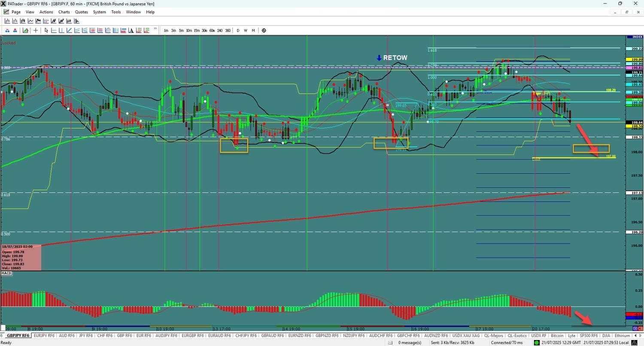644x346 pixels.
Task: Click the green chart icon in drawing toolbar
Action: (x=26, y=30)
